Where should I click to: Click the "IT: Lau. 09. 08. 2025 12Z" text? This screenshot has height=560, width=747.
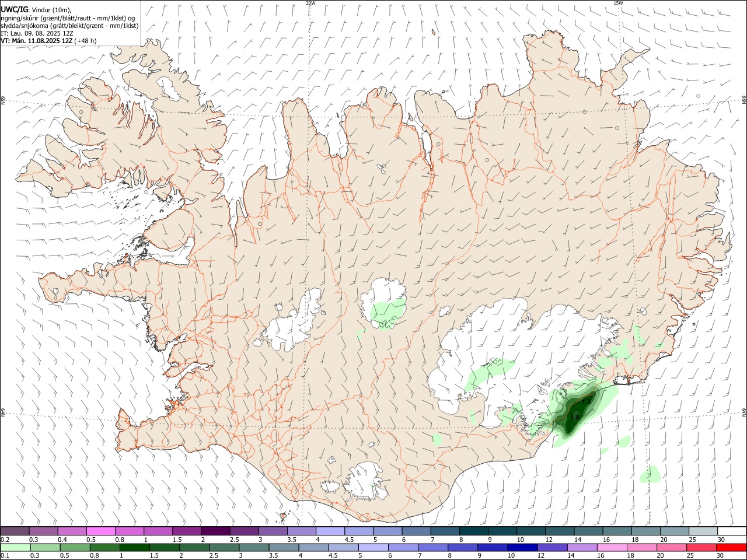[37, 33]
